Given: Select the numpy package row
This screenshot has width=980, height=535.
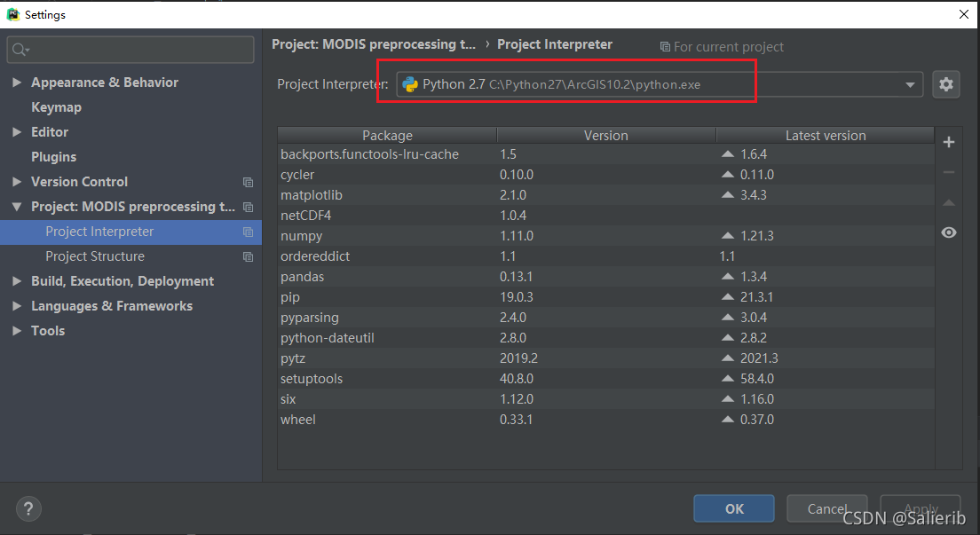Looking at the screenshot, I should pos(606,236).
